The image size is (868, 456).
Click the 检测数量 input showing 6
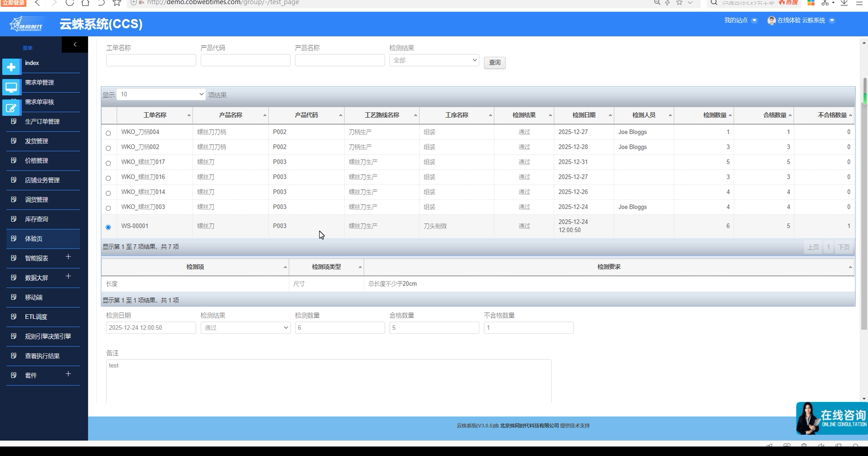tap(340, 328)
